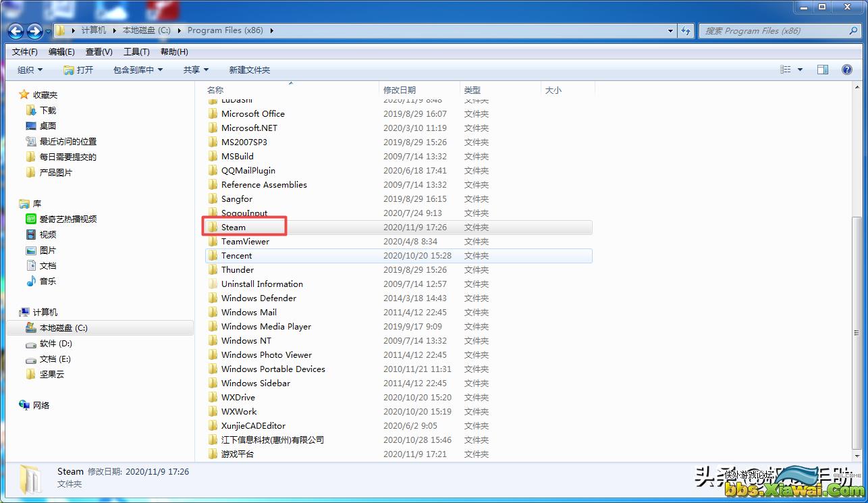
Task: Open the view options dropdown arrow
Action: pos(801,70)
